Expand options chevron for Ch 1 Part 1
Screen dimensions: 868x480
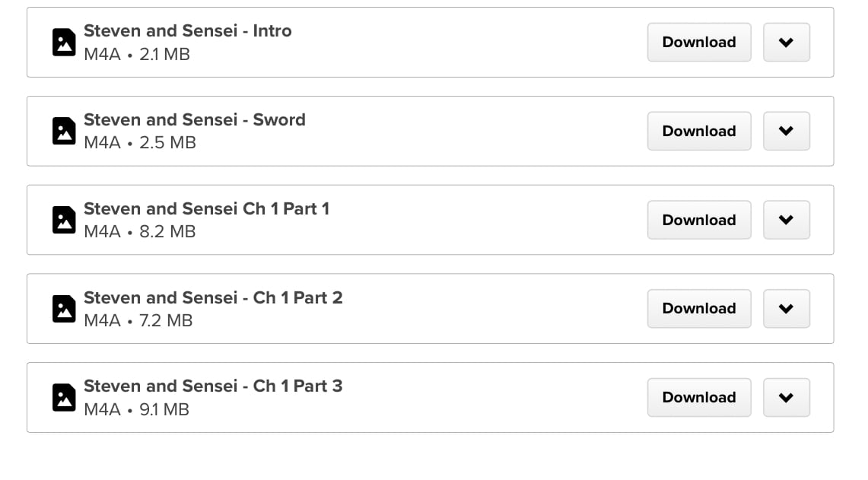pyautogui.click(x=786, y=220)
